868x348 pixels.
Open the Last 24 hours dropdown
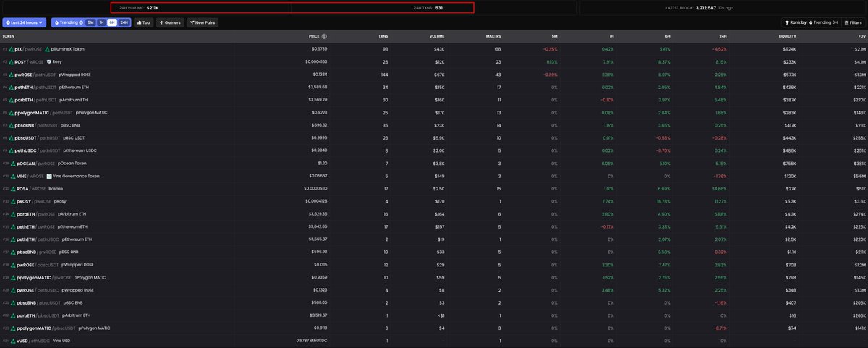click(x=25, y=22)
